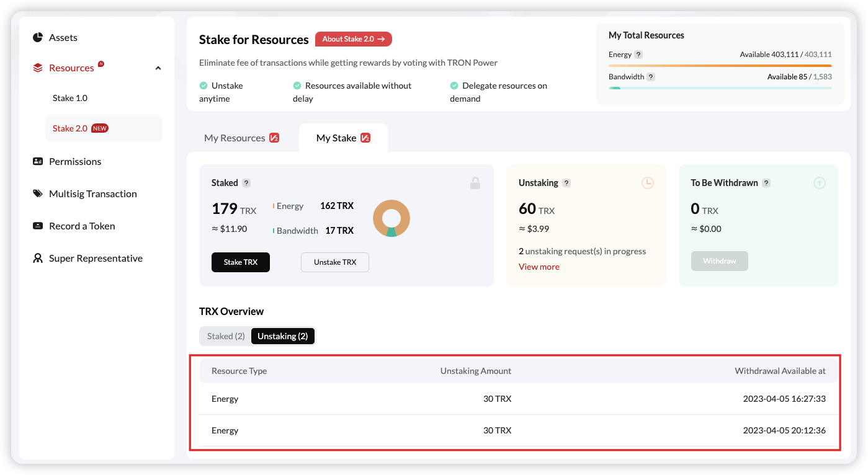868x475 pixels.
Task: Open the View more unstaking link
Action: tap(539, 267)
